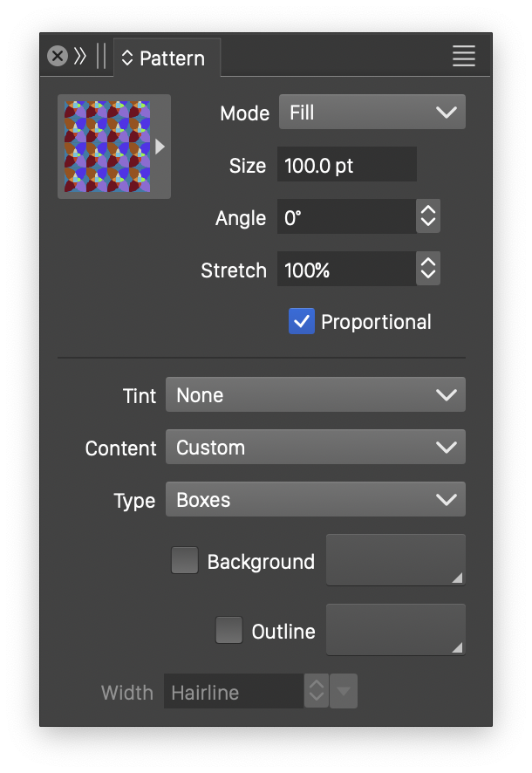Viewport: 532px width, 773px height.
Task: Expand the pattern preset arrow beside the thumbnail
Action: tap(160, 147)
